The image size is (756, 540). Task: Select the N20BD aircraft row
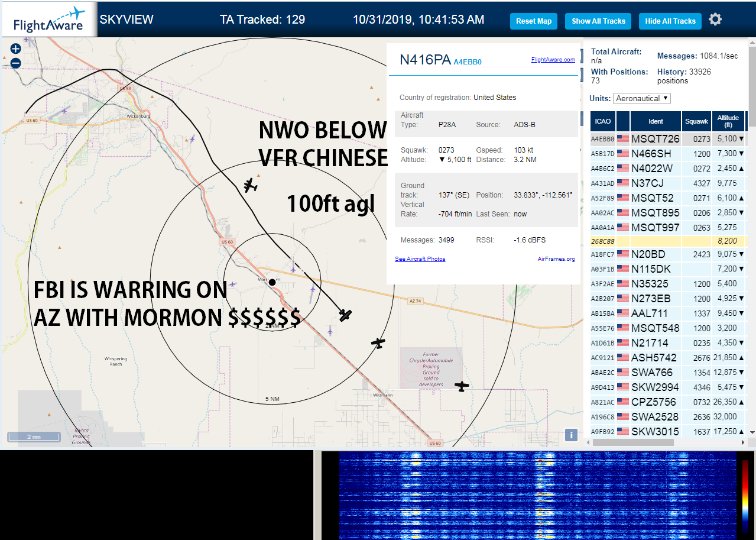[668, 254]
